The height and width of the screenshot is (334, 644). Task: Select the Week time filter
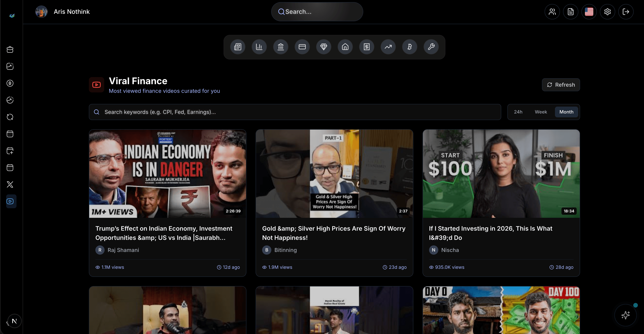[541, 112]
